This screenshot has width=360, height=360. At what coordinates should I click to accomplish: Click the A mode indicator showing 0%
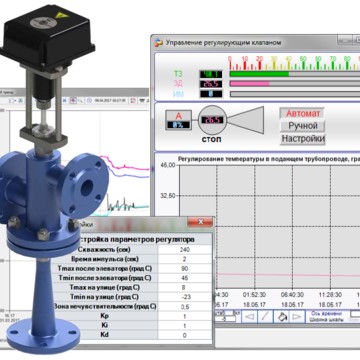(x=178, y=120)
